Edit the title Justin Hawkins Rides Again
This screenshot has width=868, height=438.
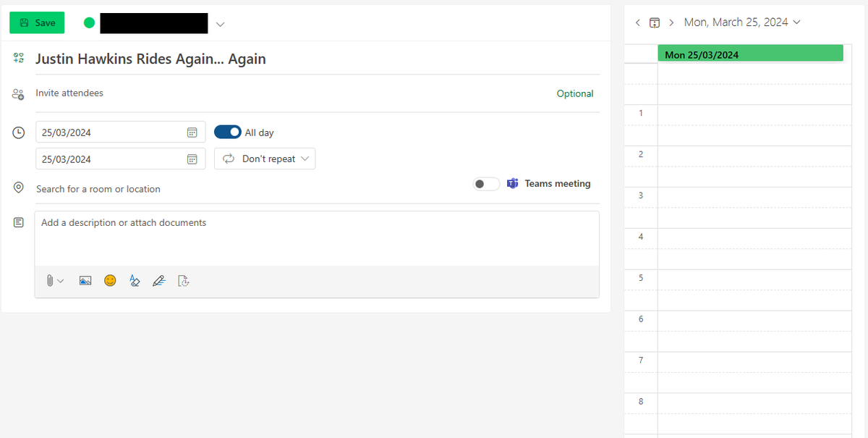[150, 59]
